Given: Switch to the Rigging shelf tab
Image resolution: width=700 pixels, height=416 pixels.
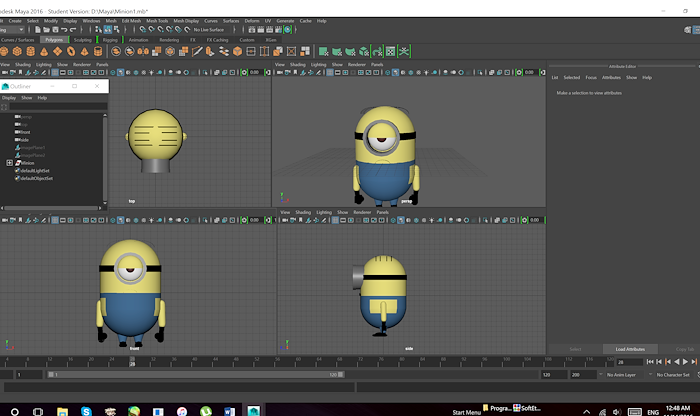Looking at the screenshot, I should point(110,40).
